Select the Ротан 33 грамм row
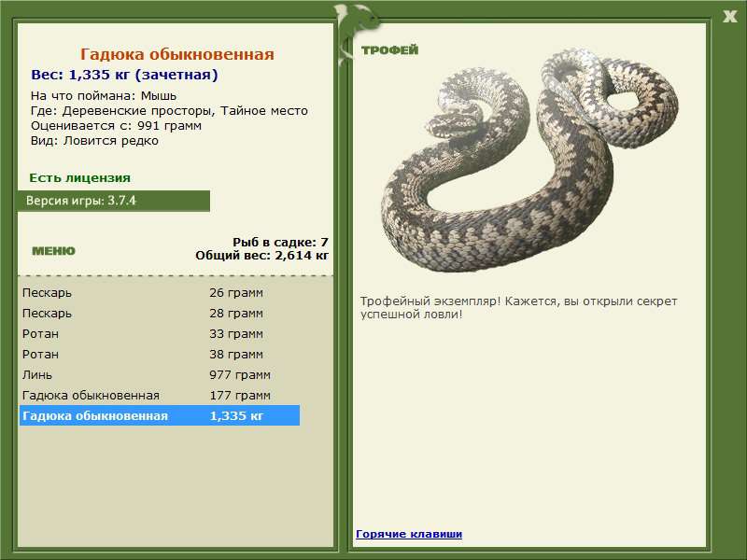747x560 pixels. click(x=160, y=333)
